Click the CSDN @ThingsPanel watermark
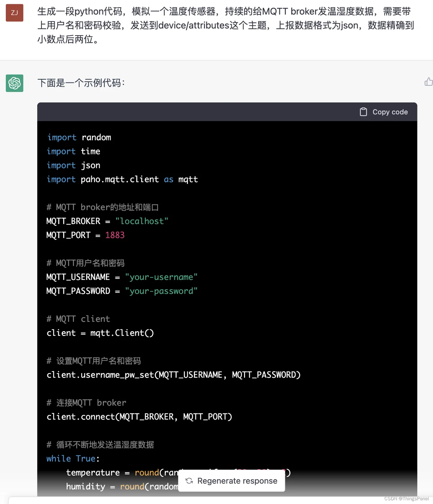The height and width of the screenshot is (504, 433). [x=407, y=499]
